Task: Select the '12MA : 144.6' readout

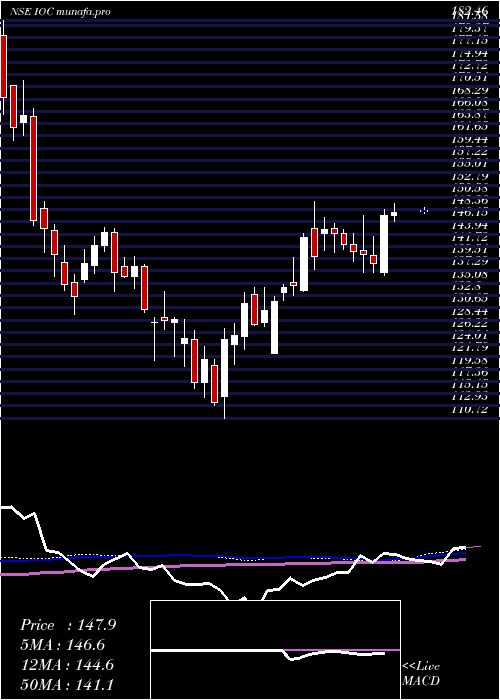Action: coord(67,665)
